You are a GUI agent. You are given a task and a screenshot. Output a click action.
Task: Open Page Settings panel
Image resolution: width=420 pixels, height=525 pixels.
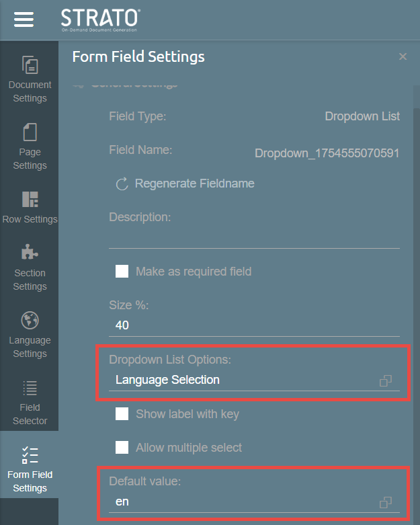[30, 145]
